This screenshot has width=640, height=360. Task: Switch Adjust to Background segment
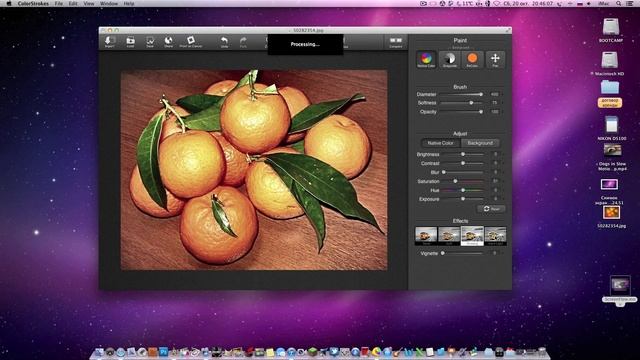480,143
